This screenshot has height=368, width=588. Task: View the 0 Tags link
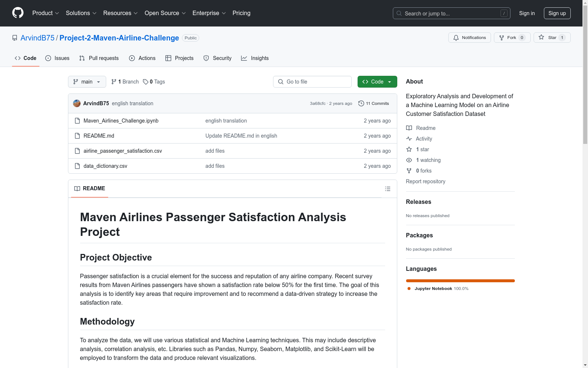pos(154,82)
